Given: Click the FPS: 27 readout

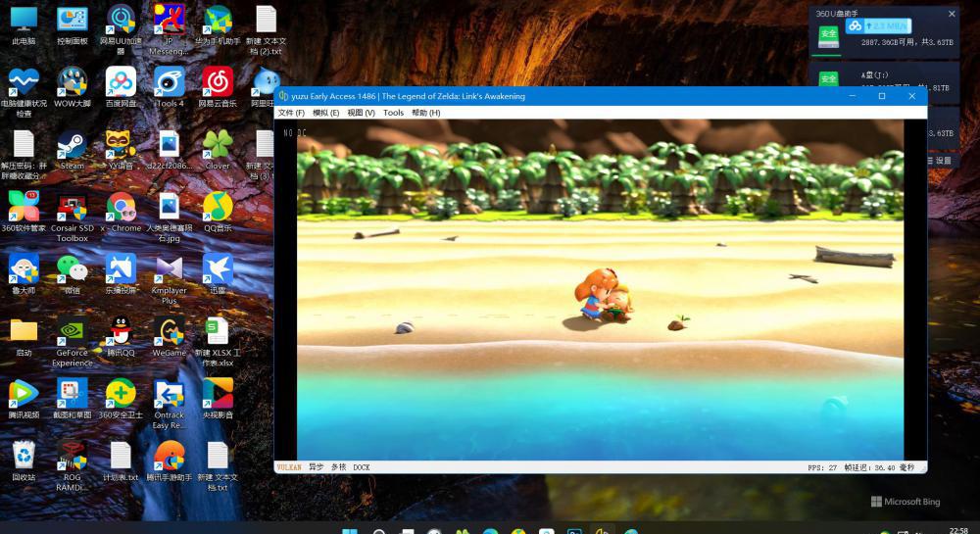Looking at the screenshot, I should (822, 467).
